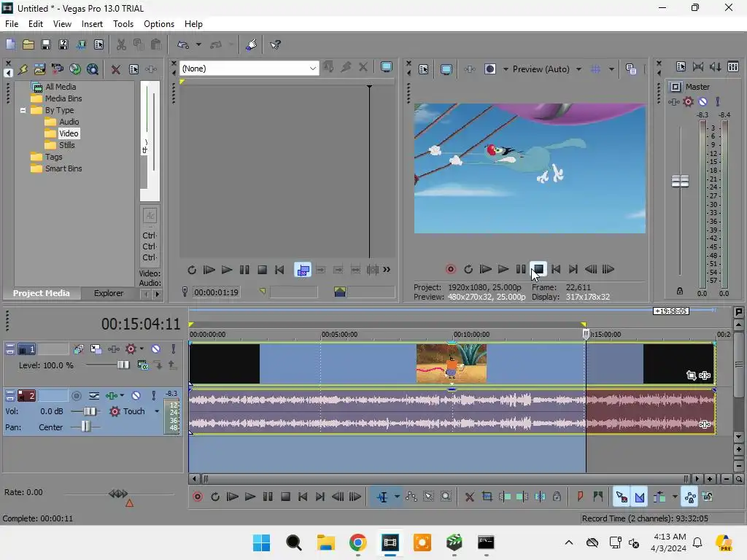Click the Import Media icon in Project Media
This screenshot has width=747, height=560.
[40, 69]
